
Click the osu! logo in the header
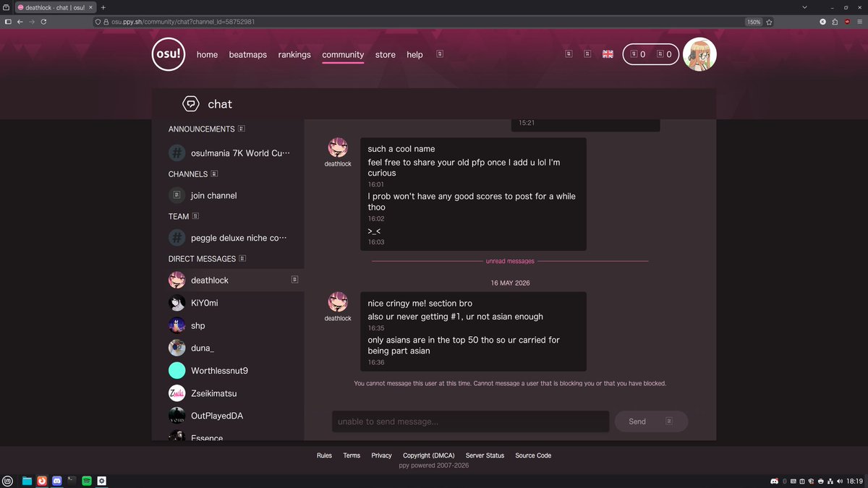pos(169,54)
